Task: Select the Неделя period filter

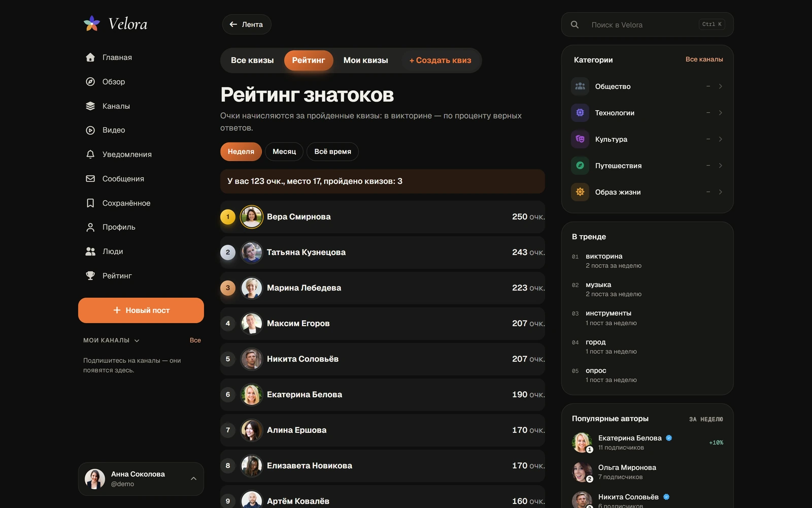Action: point(241,151)
